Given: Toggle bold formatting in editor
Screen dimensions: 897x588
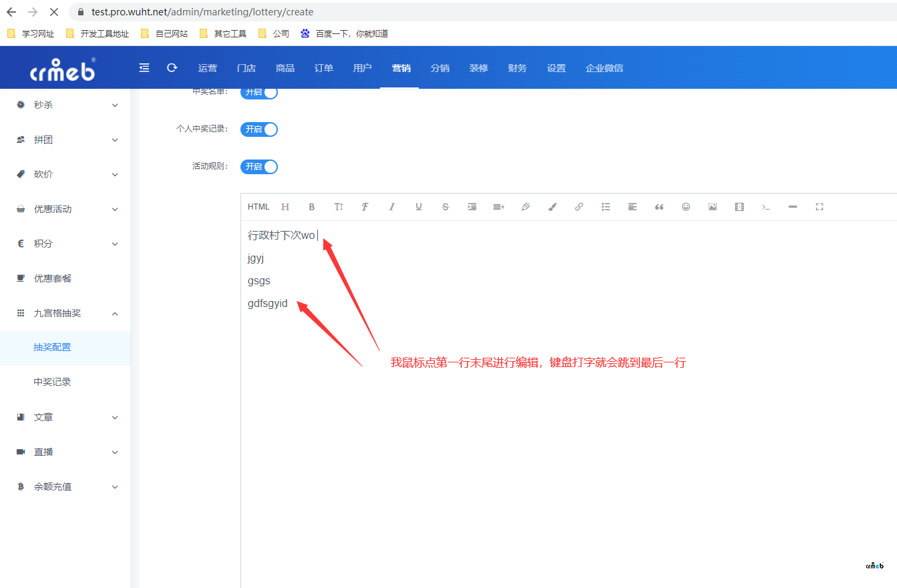Looking at the screenshot, I should [x=312, y=207].
